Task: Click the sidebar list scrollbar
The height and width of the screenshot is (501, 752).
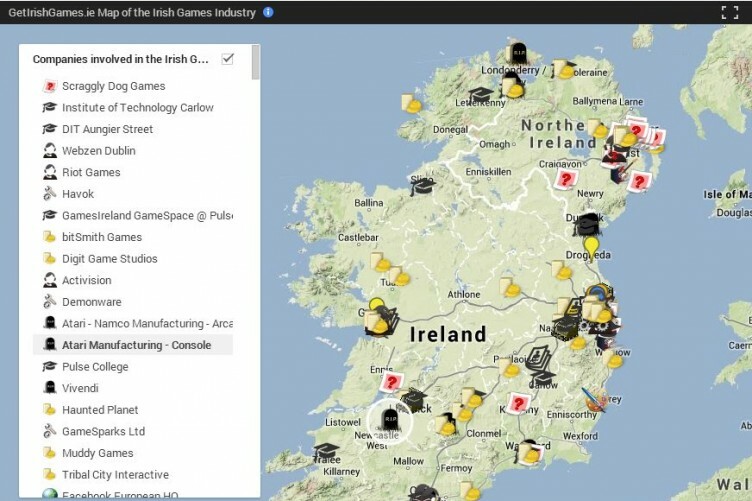Action: [256, 62]
